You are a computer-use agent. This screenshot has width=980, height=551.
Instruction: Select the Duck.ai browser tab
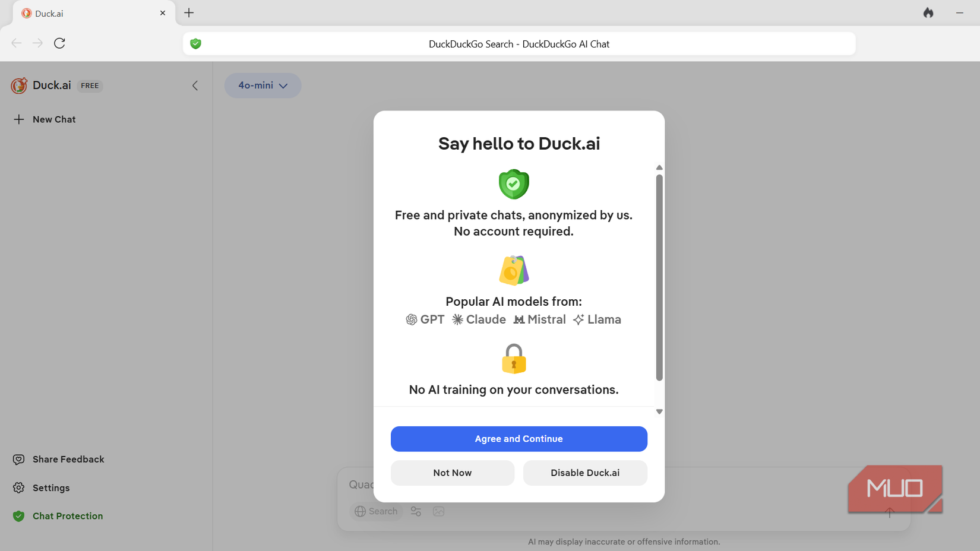(93, 13)
